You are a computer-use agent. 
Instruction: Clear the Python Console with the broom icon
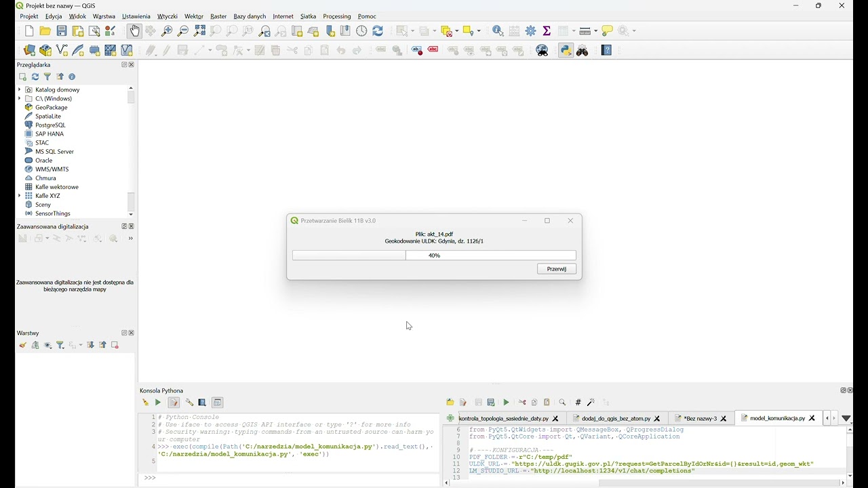click(x=145, y=403)
